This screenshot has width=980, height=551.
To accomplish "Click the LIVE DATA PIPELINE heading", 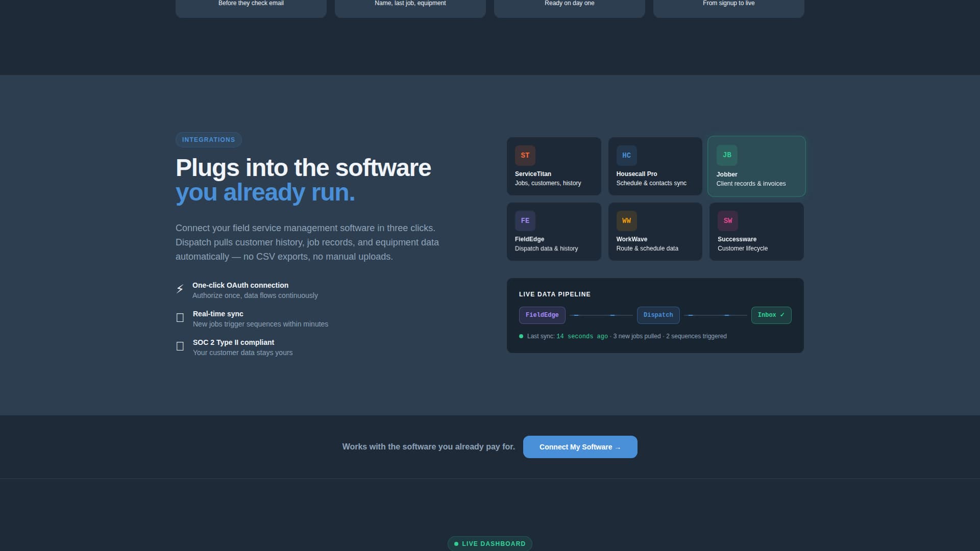I will pyautogui.click(x=555, y=294).
